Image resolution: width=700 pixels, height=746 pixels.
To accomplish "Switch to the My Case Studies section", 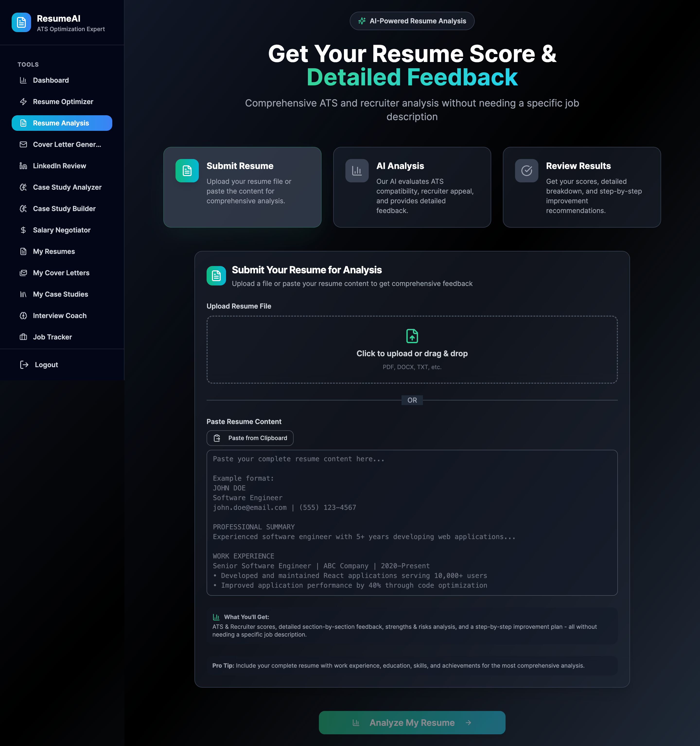I will point(60,294).
